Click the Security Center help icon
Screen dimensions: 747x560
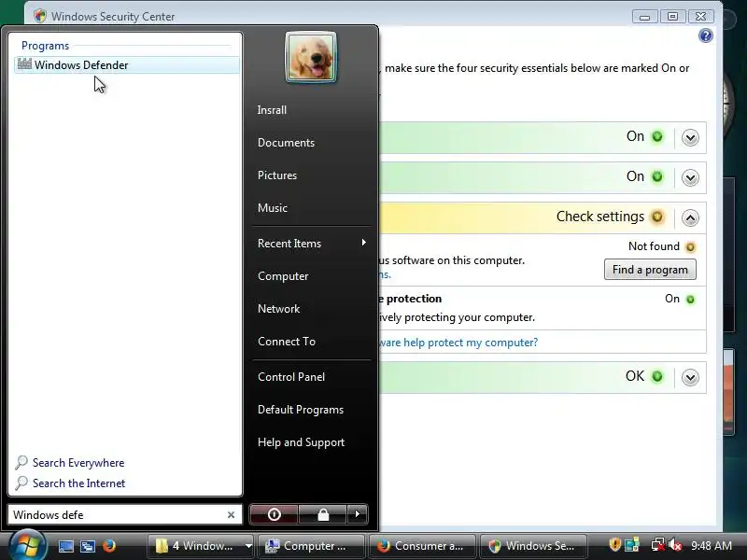pyautogui.click(x=706, y=35)
